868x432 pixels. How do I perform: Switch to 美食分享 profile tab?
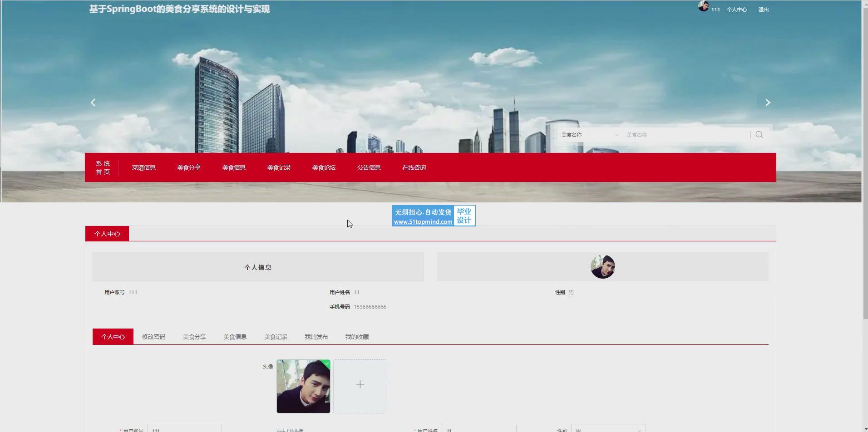194,337
